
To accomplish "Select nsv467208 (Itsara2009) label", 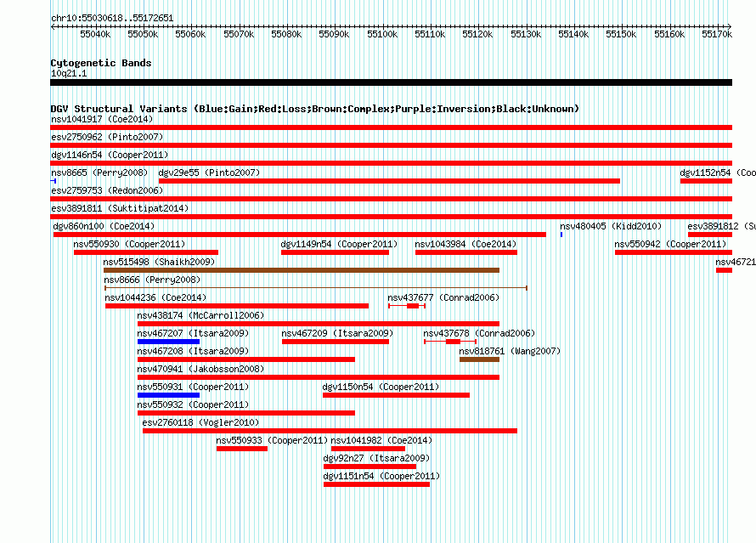I will (x=193, y=351).
